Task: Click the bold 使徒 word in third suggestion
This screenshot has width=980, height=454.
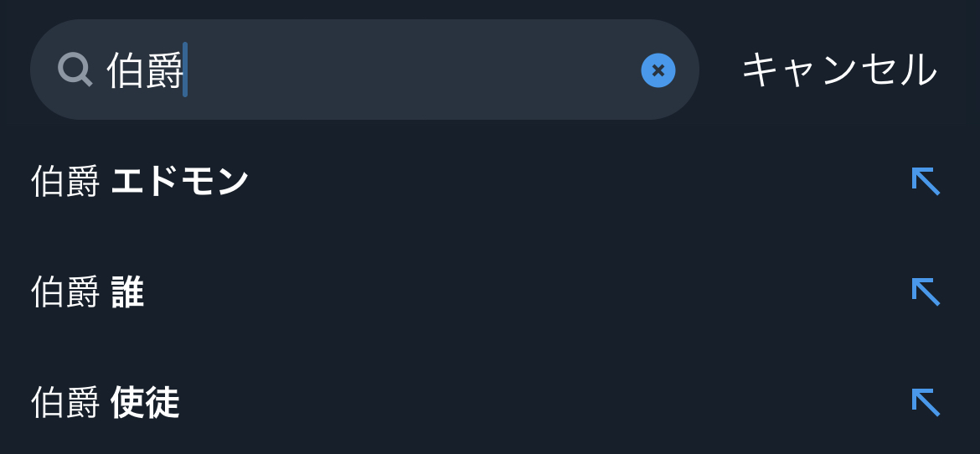Action: [145, 403]
